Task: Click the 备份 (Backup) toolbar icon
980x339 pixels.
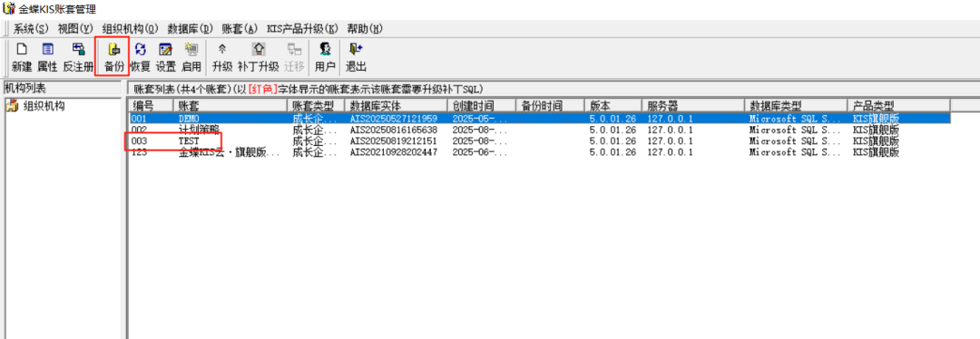Action: [113, 57]
